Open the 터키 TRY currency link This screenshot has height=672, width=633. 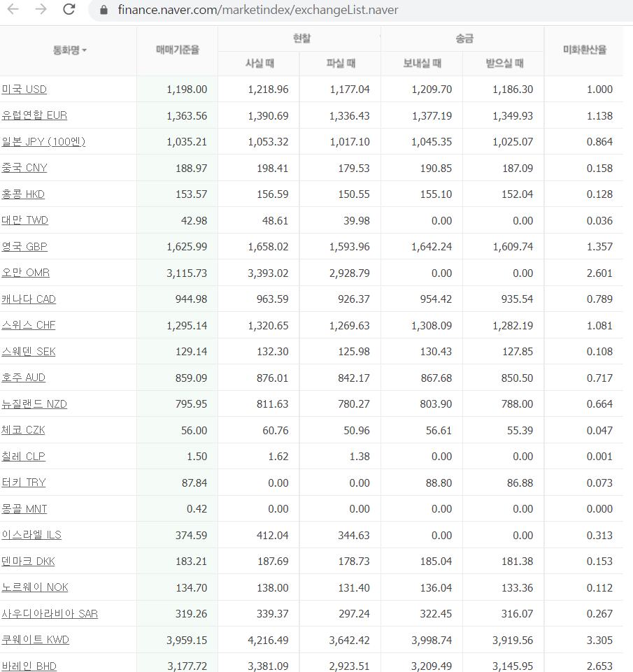(24, 482)
